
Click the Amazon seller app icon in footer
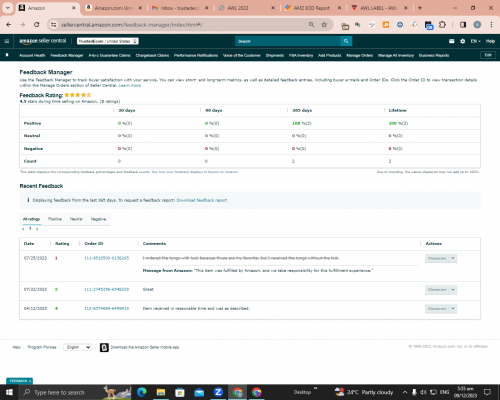point(104,347)
